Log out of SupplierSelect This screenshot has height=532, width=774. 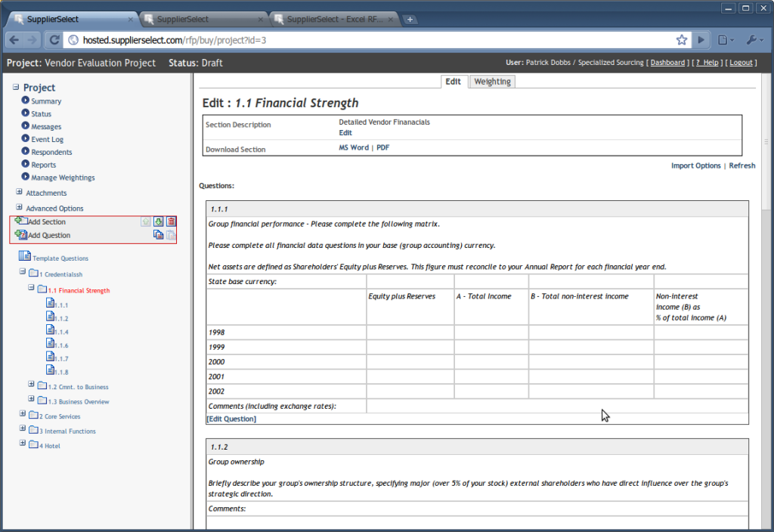pyautogui.click(x=741, y=62)
